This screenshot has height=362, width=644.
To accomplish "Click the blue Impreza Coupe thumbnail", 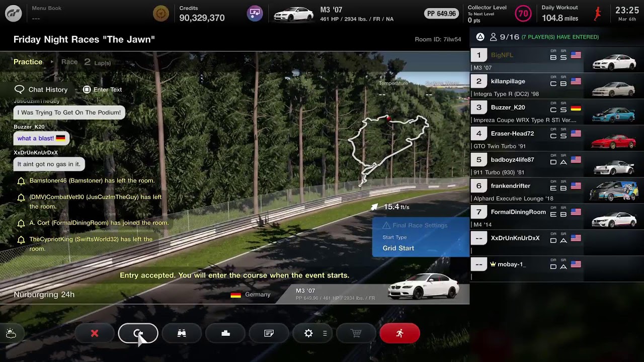I will point(614,114).
